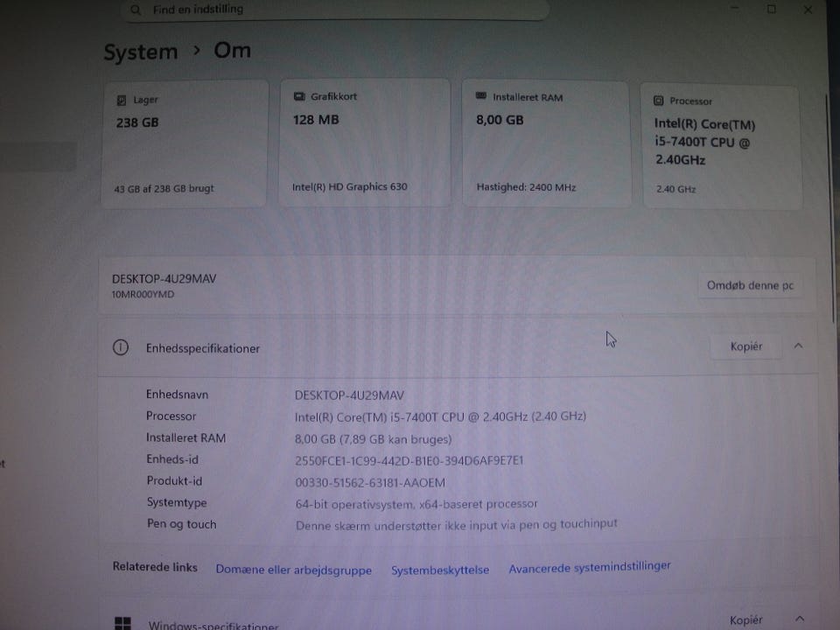Open the Grafikkort 128 MB card

364,143
